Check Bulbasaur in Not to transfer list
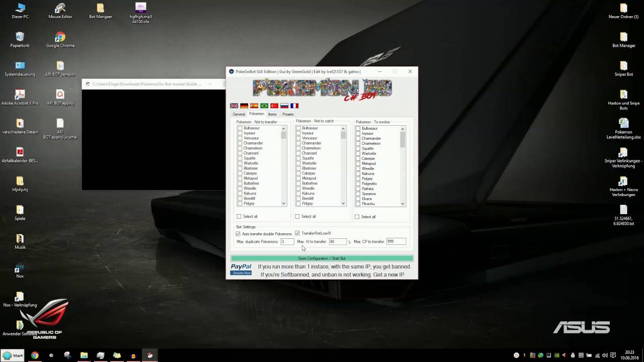Screen dimensions: 644x362 (x=240, y=128)
